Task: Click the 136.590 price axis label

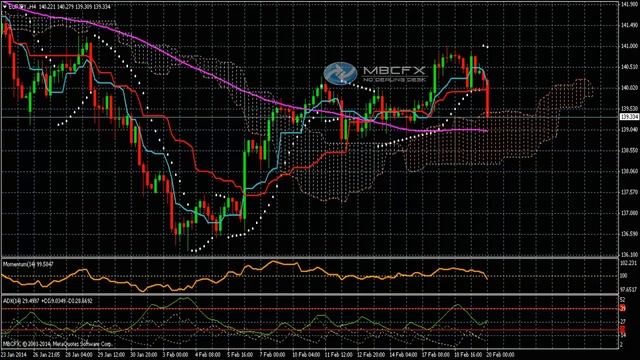Action: pyautogui.click(x=629, y=234)
